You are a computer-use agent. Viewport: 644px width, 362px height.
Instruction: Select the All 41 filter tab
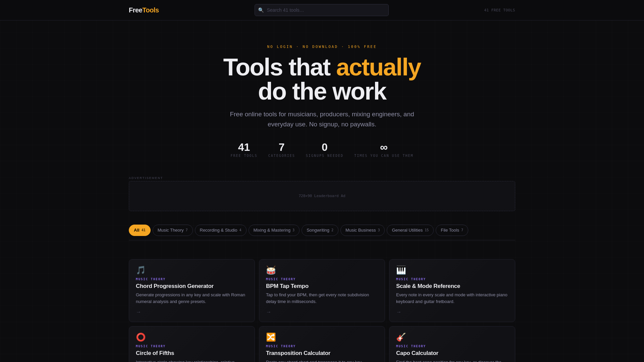point(140,230)
